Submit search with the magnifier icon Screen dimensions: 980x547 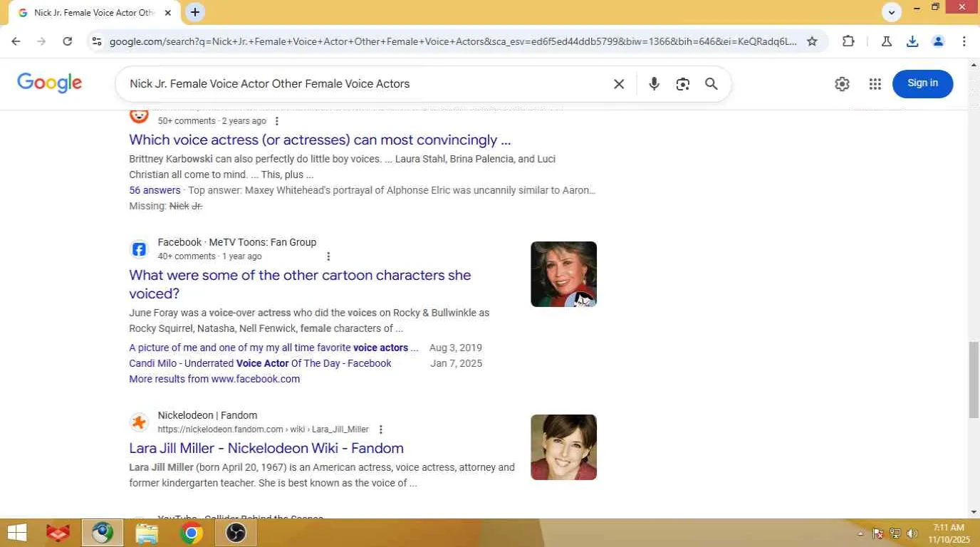pos(711,84)
